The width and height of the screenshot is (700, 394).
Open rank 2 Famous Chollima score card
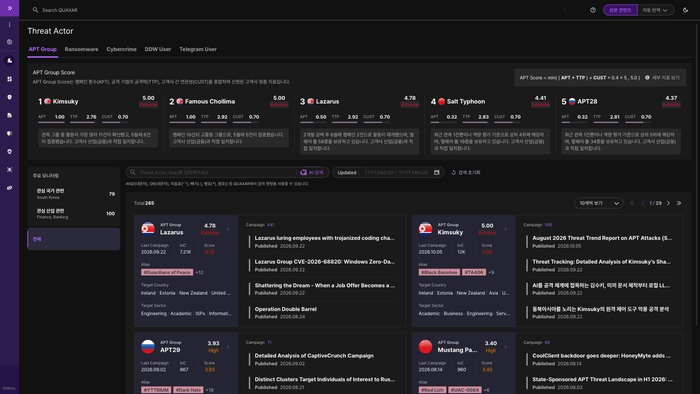pos(229,124)
